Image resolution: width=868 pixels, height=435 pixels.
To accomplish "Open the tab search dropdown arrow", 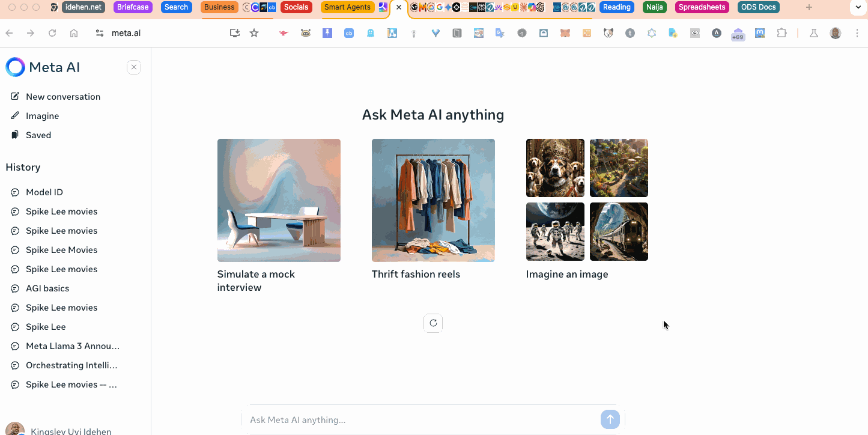I will point(858,7).
